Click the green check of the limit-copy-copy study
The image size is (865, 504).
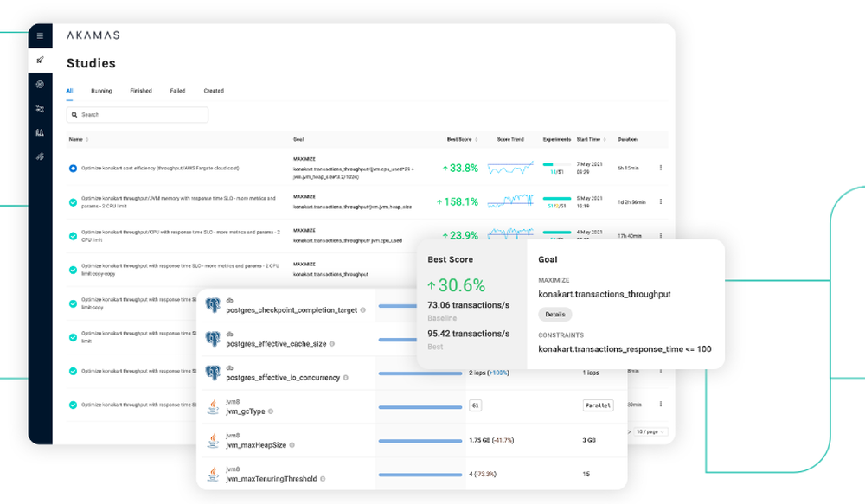73,271
